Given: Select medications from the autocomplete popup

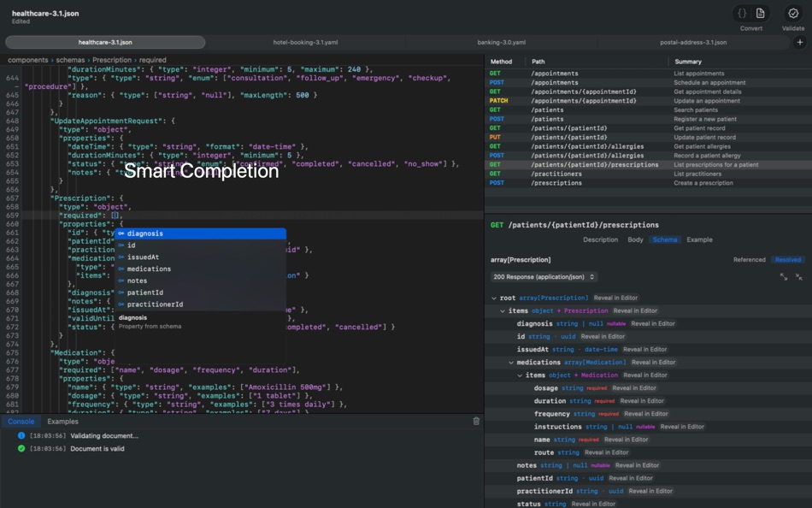Looking at the screenshot, I should point(150,269).
